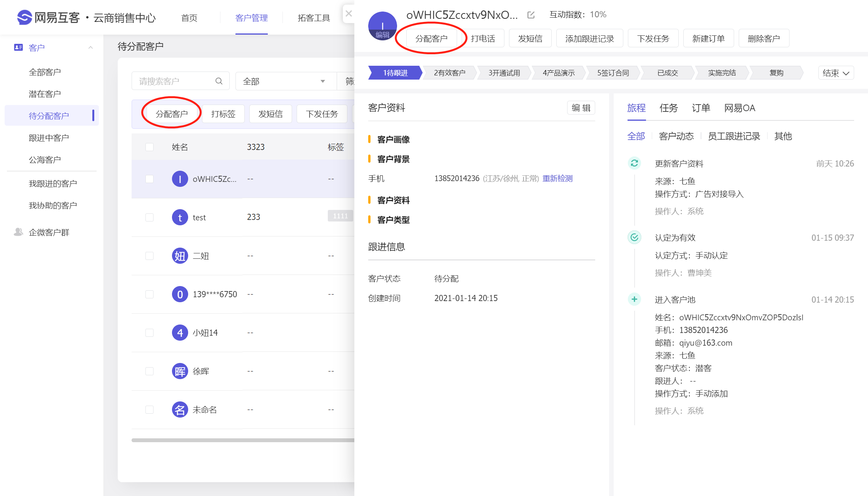Open the 订单 tab in detail panel
Image resolution: width=868 pixels, height=496 pixels.
coord(701,108)
